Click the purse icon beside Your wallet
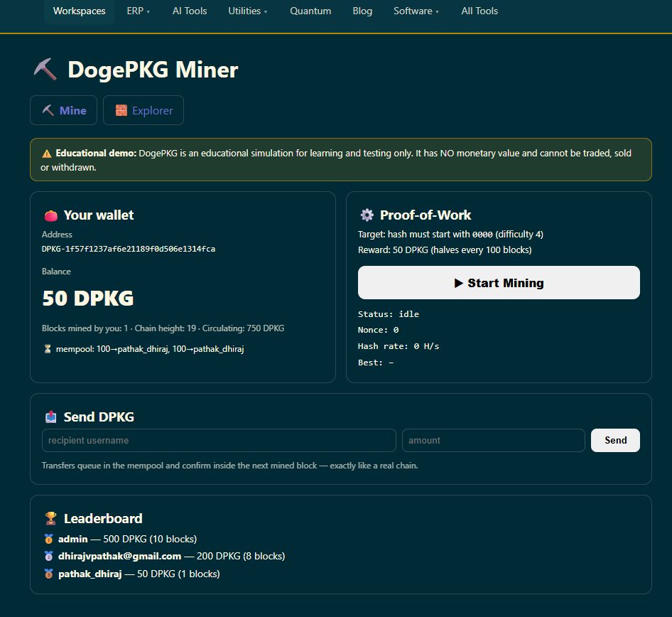Viewport: 672px width, 617px height. click(x=50, y=215)
